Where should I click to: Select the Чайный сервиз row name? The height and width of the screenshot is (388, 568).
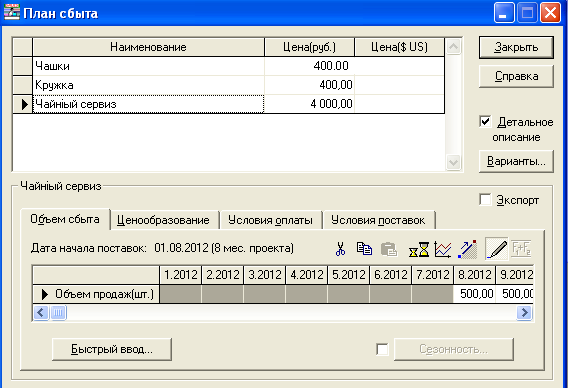(x=149, y=104)
